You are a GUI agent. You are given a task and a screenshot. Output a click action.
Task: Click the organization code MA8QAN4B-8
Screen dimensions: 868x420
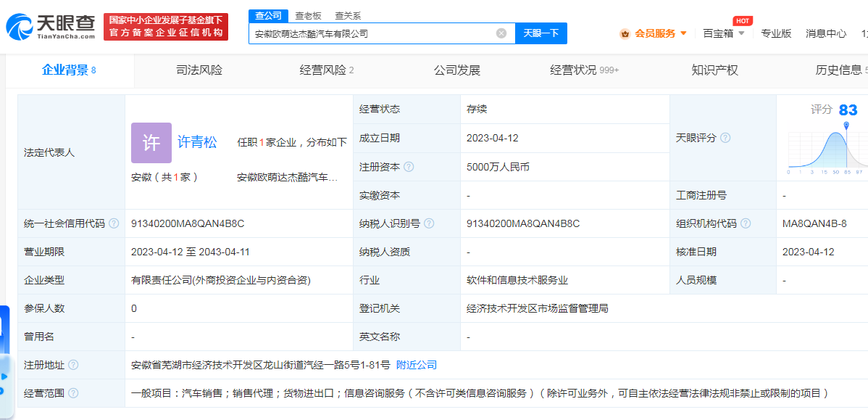(815, 223)
